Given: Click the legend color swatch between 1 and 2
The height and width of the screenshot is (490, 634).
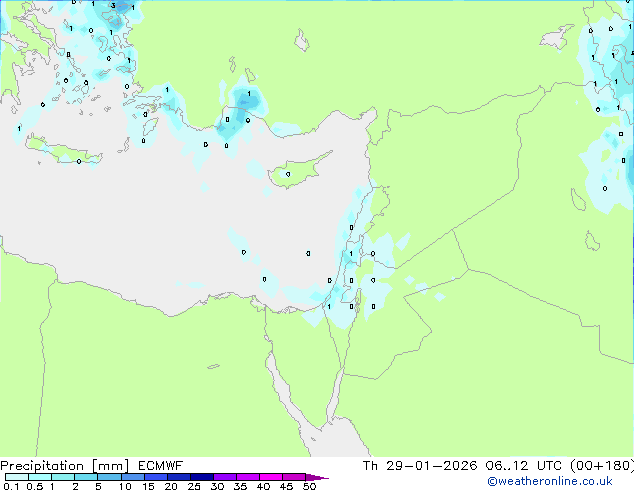Looking at the screenshot, I should pos(63,477).
